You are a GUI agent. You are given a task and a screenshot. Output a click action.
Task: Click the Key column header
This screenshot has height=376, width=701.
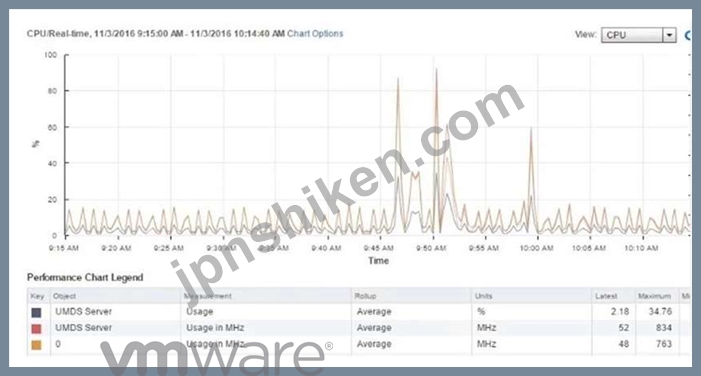pos(38,296)
